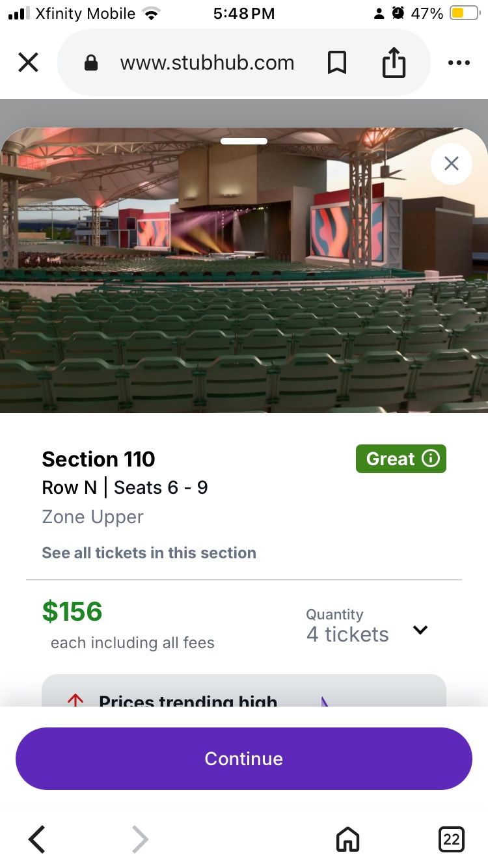488x868 pixels.
Task: Open the tab switcher showing 22
Action: [451, 839]
